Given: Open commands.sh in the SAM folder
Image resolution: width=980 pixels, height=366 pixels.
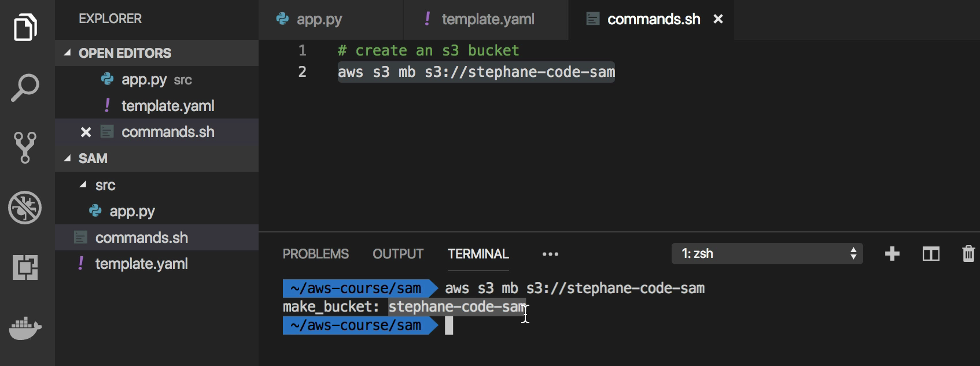Looking at the screenshot, I should coord(157,238).
